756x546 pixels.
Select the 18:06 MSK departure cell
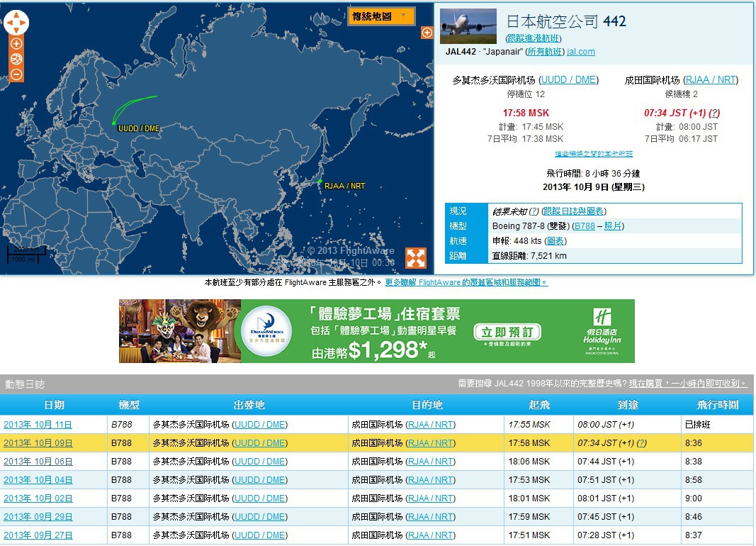coord(529,462)
